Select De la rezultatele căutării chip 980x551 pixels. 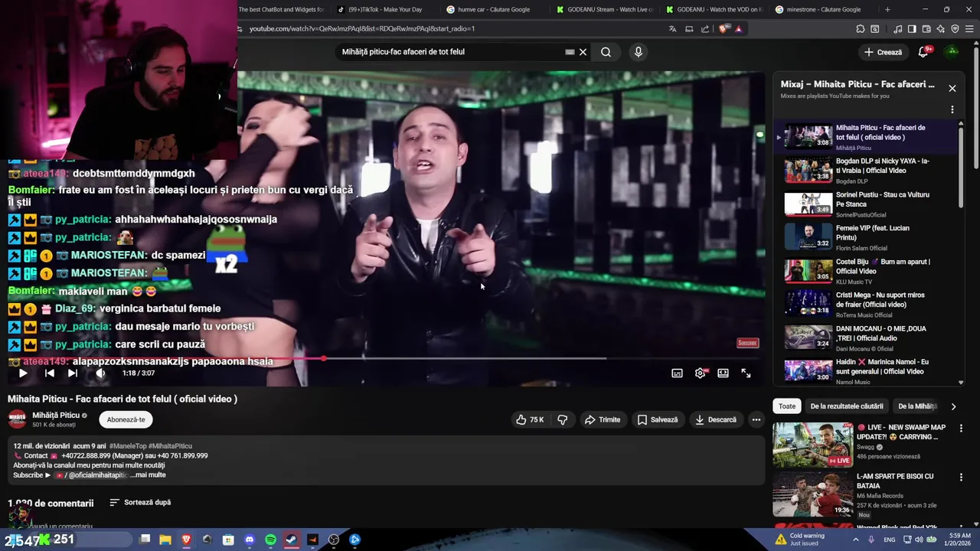point(847,406)
